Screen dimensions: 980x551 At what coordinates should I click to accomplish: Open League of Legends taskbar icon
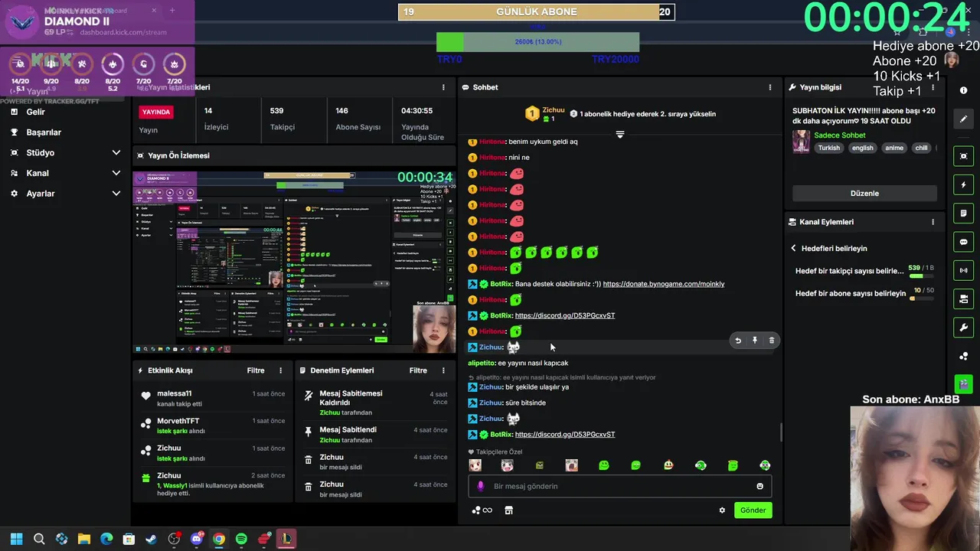coord(286,539)
